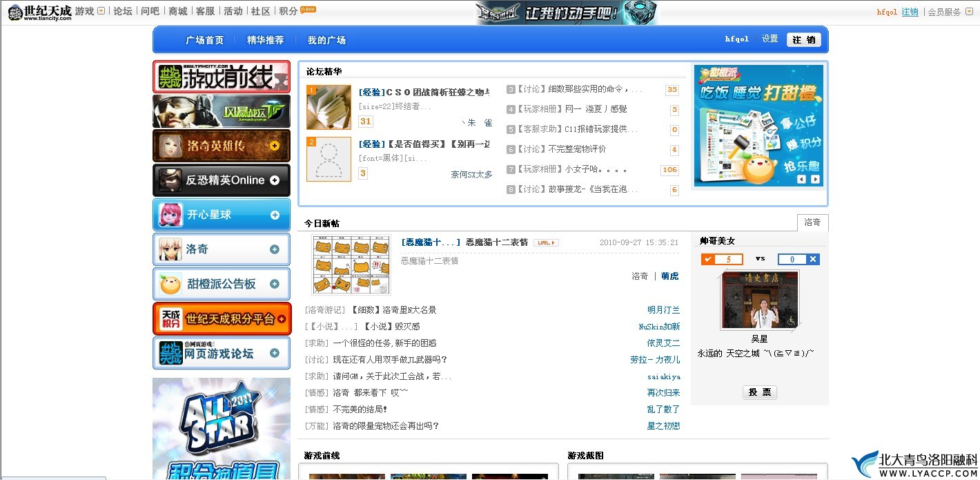
Task: Click reply count 35 badge
Action: point(672,90)
